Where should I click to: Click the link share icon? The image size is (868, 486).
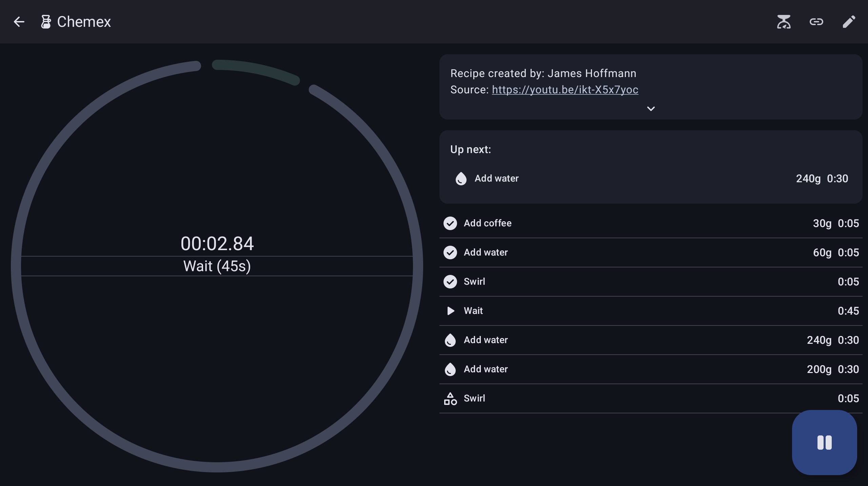click(816, 22)
